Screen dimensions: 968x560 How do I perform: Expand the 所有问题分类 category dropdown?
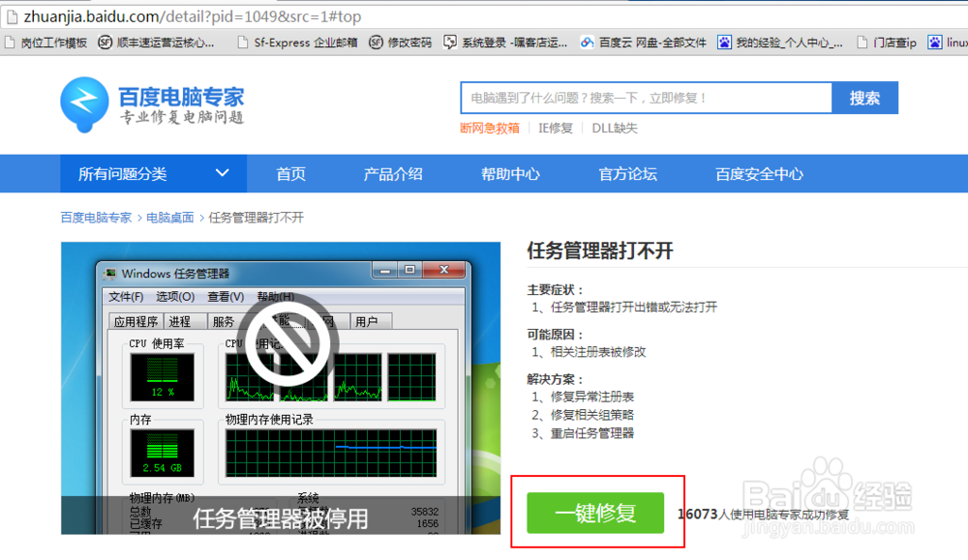coord(153,174)
